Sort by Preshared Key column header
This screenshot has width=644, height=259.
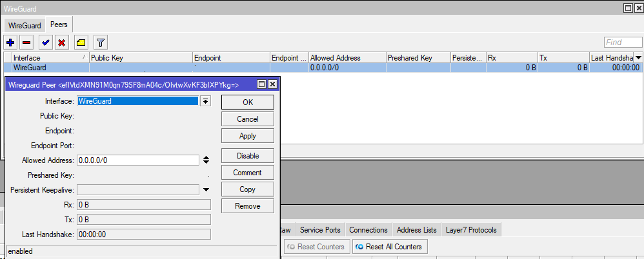pos(418,58)
